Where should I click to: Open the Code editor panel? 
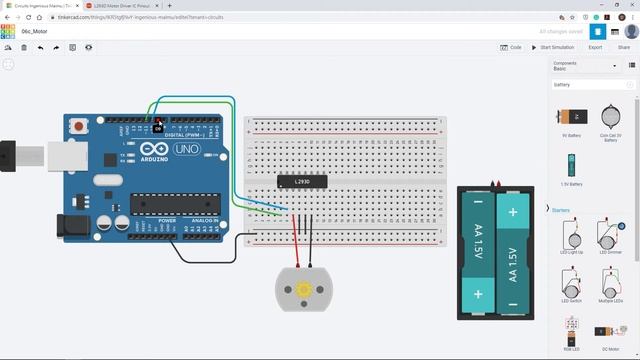(511, 47)
